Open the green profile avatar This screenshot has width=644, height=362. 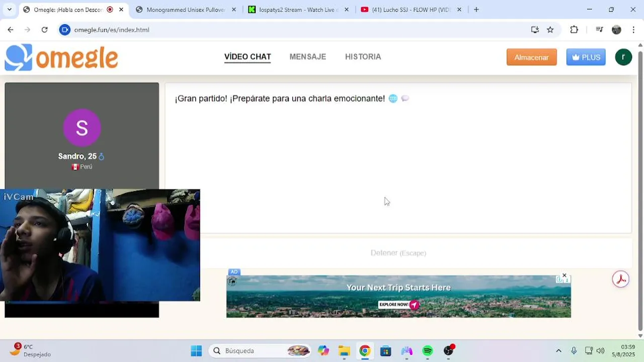point(623,57)
